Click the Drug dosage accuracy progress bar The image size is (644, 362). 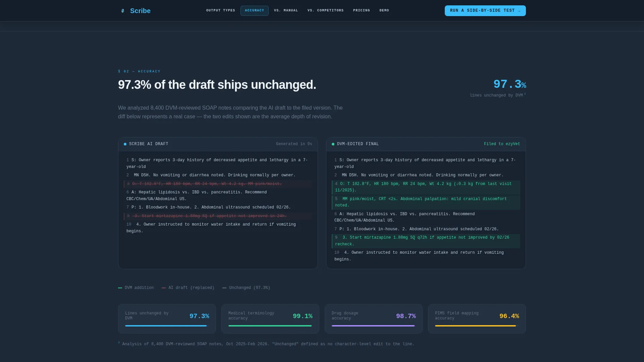(374, 326)
